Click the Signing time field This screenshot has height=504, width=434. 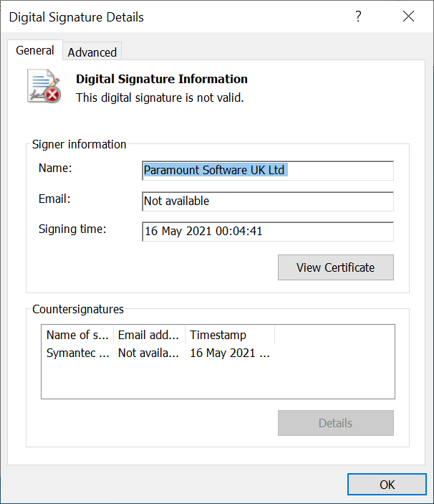click(x=268, y=232)
